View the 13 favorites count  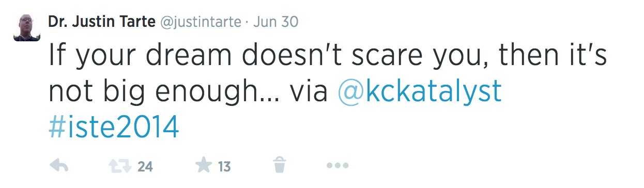(224, 166)
